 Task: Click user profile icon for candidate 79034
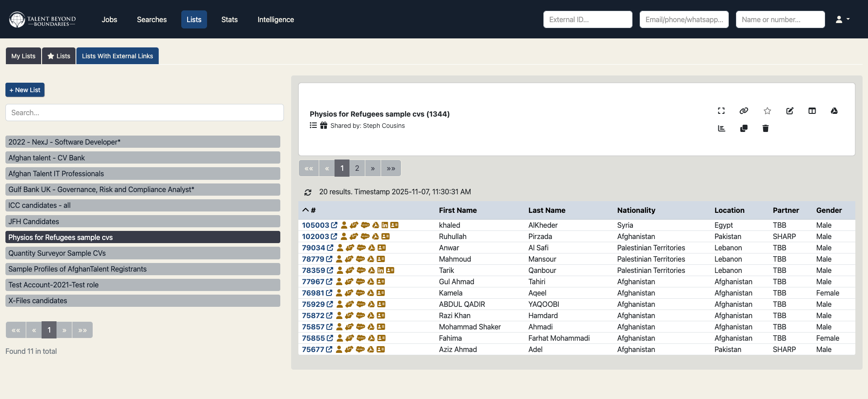click(x=340, y=248)
